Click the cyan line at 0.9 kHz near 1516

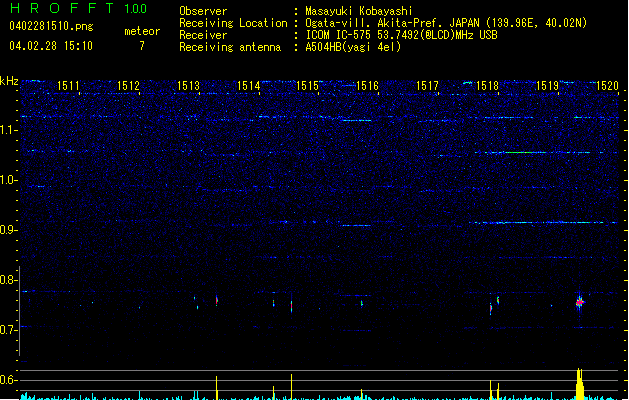pos(355,225)
